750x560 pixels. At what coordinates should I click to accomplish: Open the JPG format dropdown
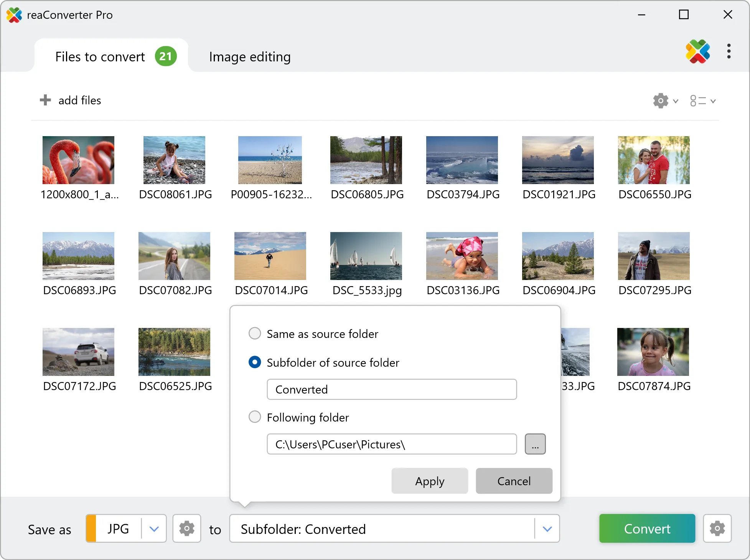[154, 529]
